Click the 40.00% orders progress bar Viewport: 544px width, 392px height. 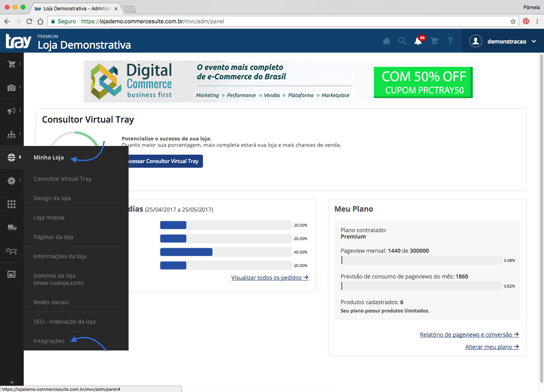click(x=226, y=252)
